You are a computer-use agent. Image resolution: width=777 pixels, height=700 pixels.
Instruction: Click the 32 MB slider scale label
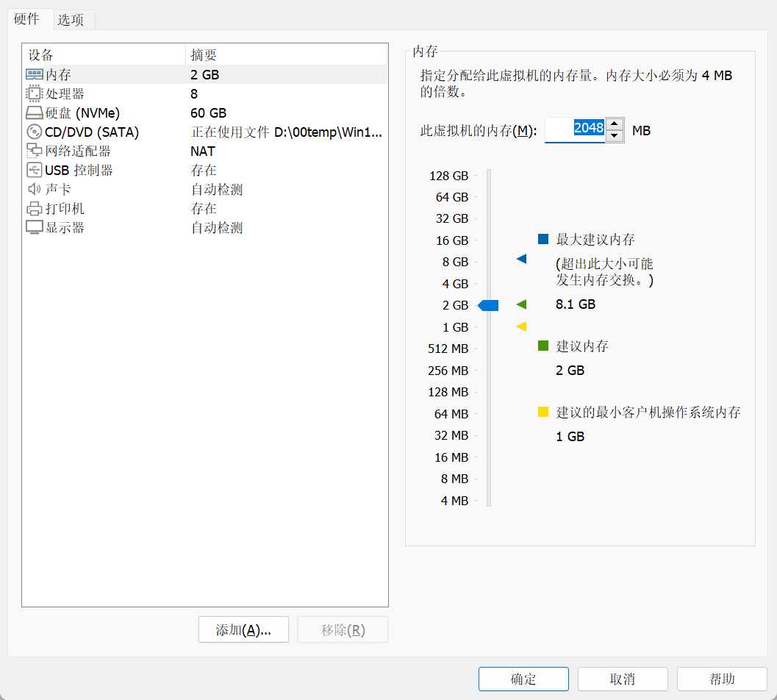[451, 435]
